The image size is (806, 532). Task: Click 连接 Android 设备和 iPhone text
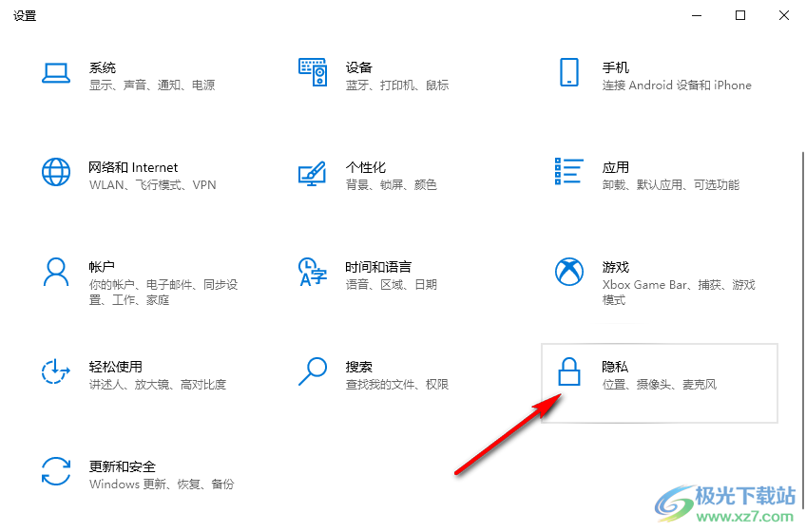coord(677,85)
